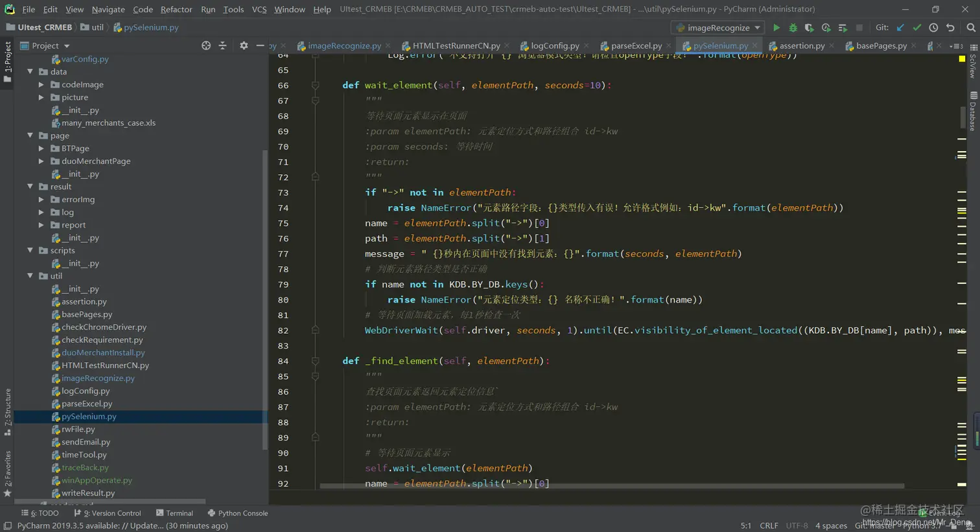This screenshot has width=980, height=532.
Task: Collapse the util folder
Action: (x=30, y=276)
